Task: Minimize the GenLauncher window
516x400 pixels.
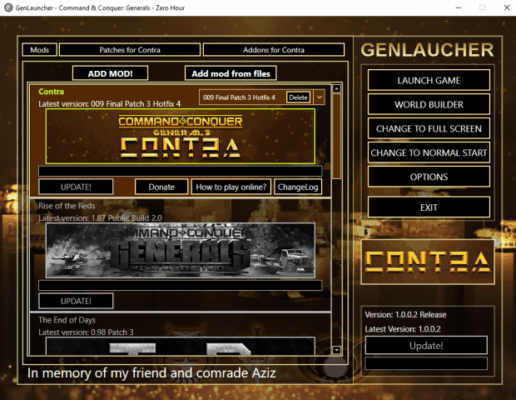Action: point(458,7)
